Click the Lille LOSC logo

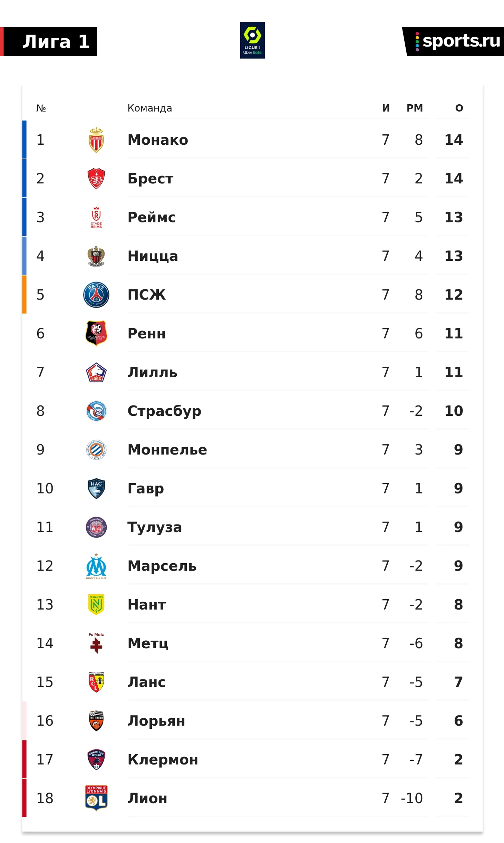coord(96,372)
